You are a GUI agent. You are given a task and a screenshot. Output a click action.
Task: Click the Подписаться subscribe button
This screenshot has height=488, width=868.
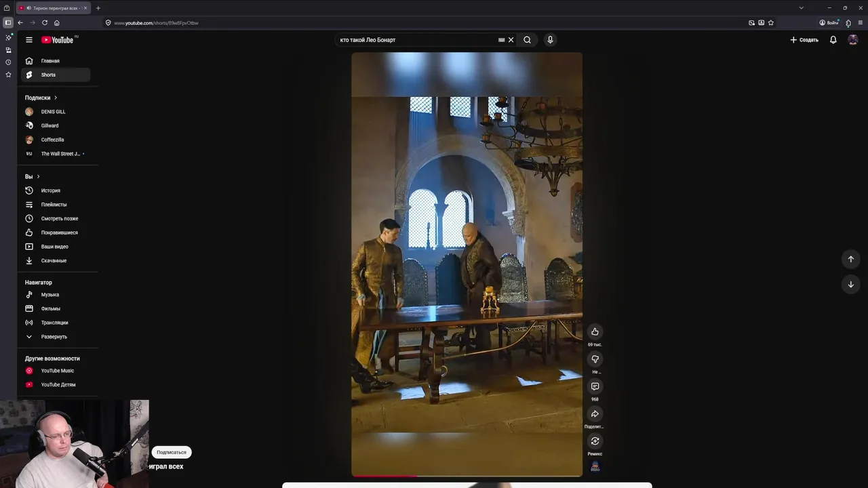[172, 452]
